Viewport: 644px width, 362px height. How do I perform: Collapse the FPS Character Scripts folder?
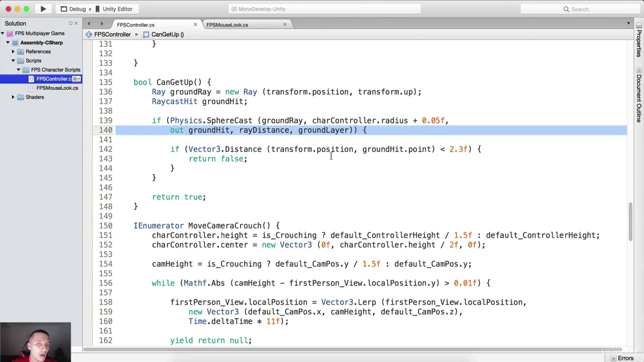coord(19,70)
